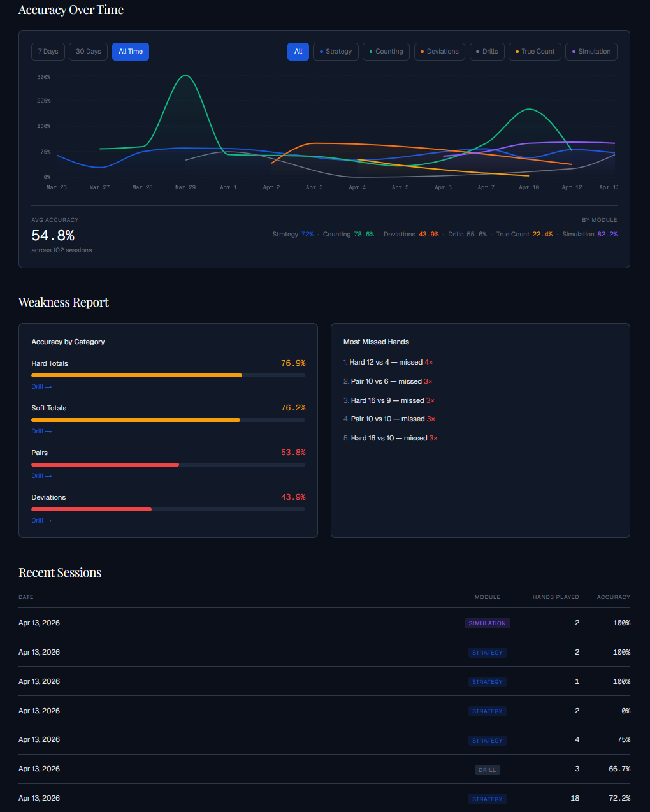
Task: Click the across 102 sessions text
Action: click(62, 250)
